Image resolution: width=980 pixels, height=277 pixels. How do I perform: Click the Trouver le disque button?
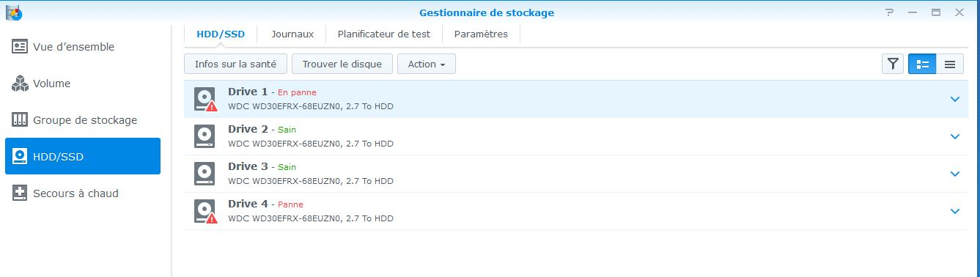(342, 64)
